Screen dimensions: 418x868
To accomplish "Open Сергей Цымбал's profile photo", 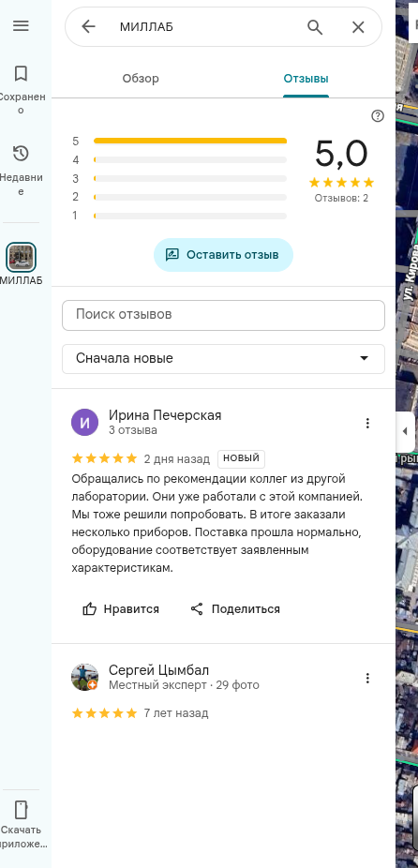I will coord(84,678).
